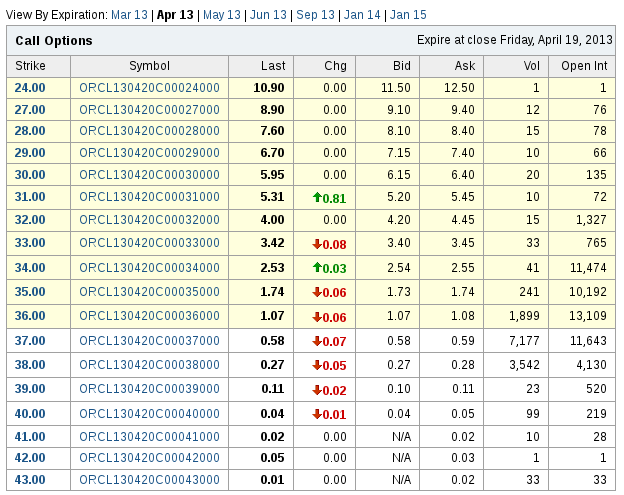This screenshot has height=495, width=624.
Task: Open symbol ORCL130420C00031000
Action: pyautogui.click(x=149, y=197)
